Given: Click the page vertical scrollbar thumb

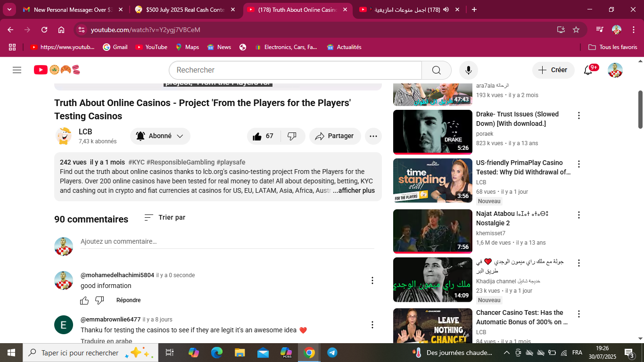Looking at the screenshot, I should click(640, 109).
